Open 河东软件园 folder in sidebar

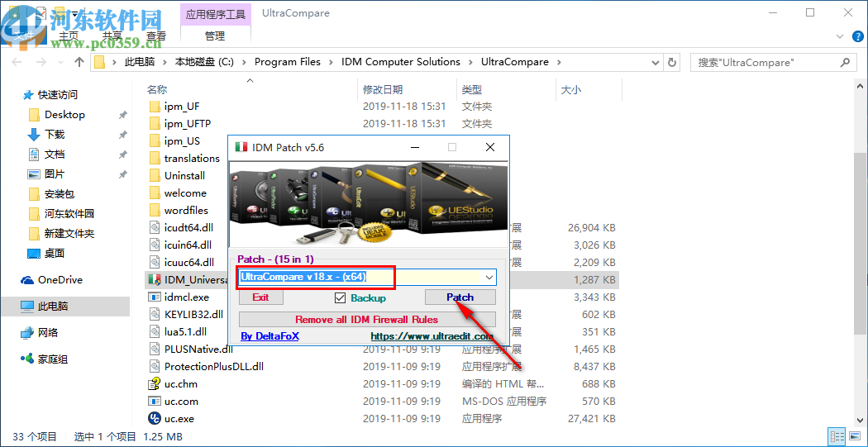click(69, 213)
